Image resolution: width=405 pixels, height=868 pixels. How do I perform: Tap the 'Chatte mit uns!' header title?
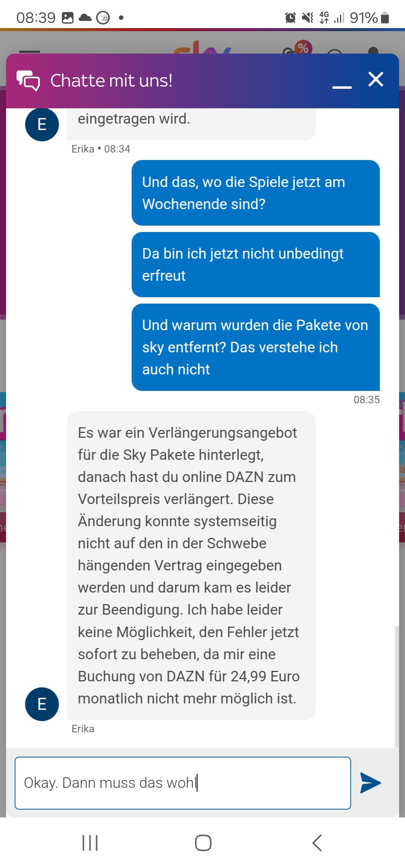tap(111, 81)
